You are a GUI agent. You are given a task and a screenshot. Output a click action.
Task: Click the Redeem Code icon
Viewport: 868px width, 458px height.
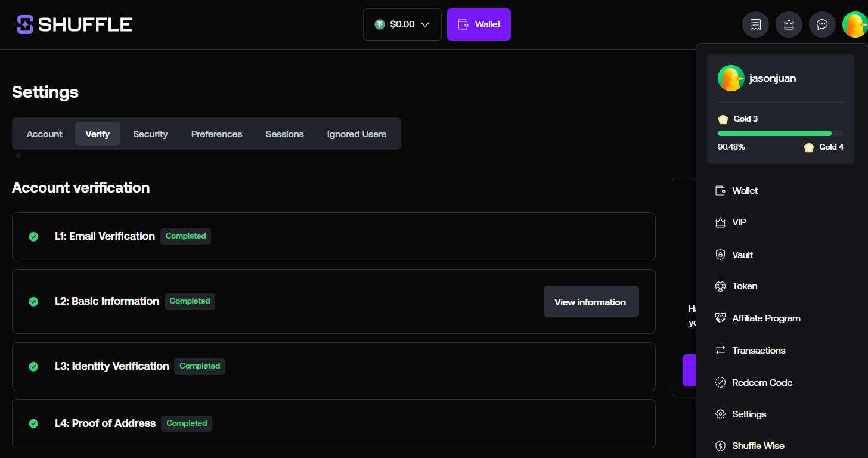tap(720, 382)
